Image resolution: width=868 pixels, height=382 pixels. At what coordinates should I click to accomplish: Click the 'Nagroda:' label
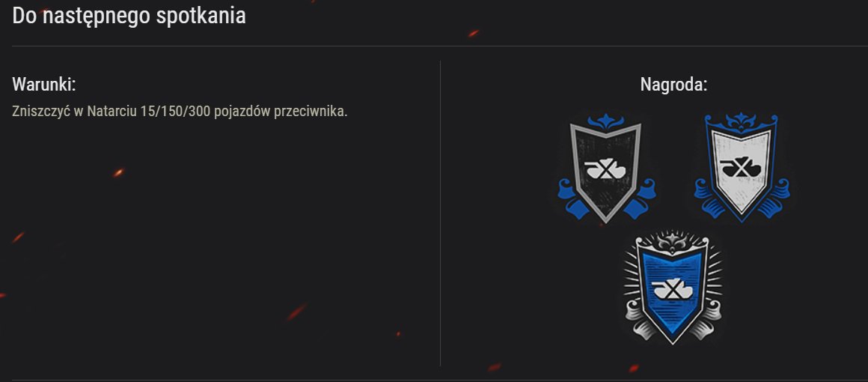[x=673, y=85]
